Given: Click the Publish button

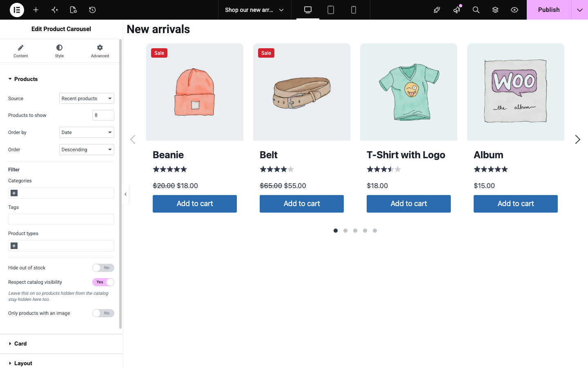Looking at the screenshot, I should coord(549,10).
